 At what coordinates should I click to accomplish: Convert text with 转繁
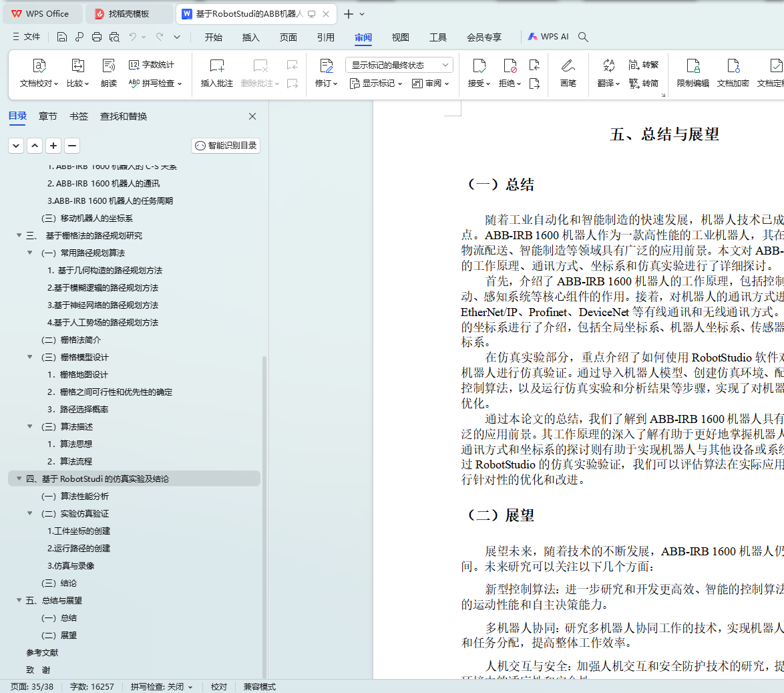point(644,65)
